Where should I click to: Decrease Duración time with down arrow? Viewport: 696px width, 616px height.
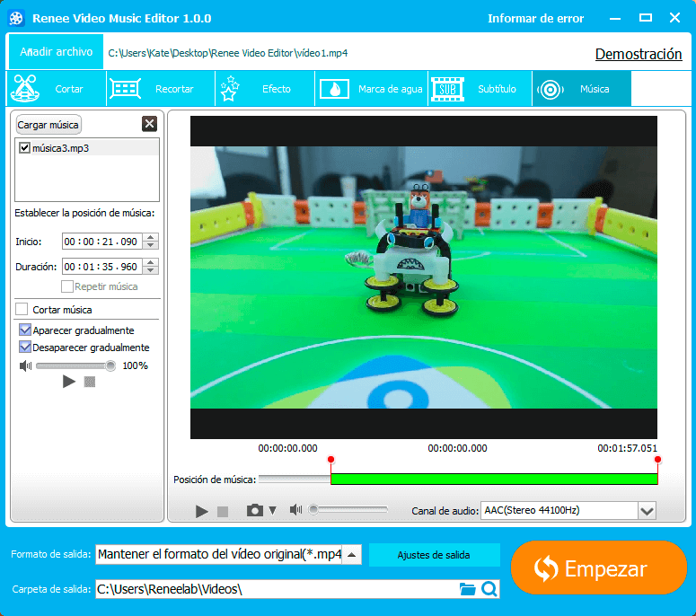151,269
